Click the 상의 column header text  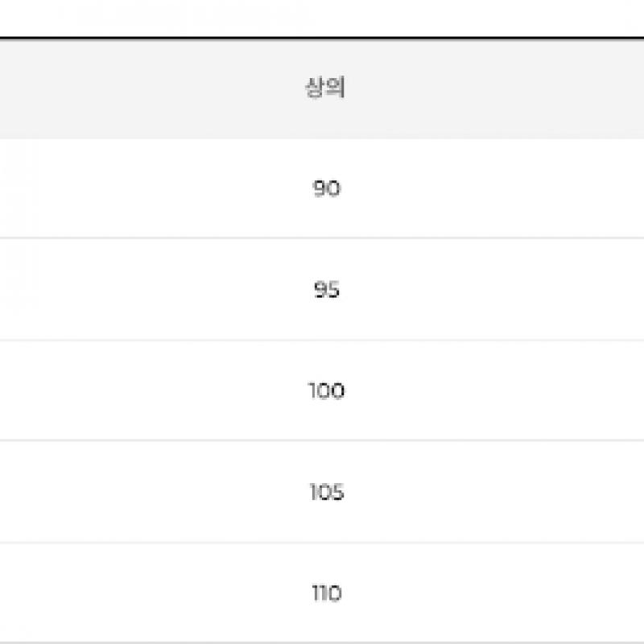coord(325,88)
